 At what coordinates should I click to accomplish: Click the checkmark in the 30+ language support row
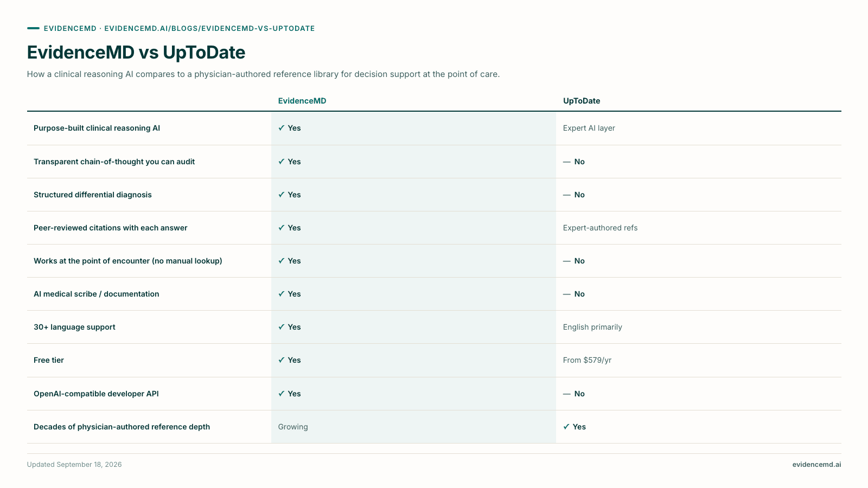coord(281,327)
